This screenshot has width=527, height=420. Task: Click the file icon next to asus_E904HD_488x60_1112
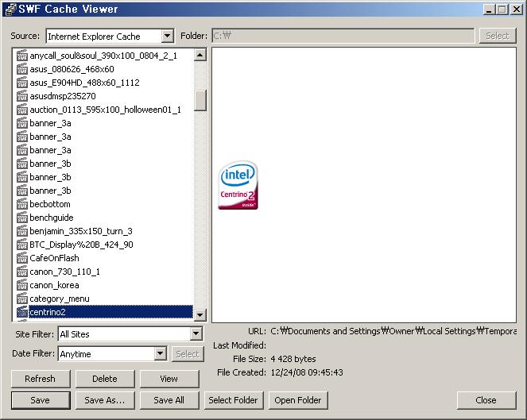21,83
